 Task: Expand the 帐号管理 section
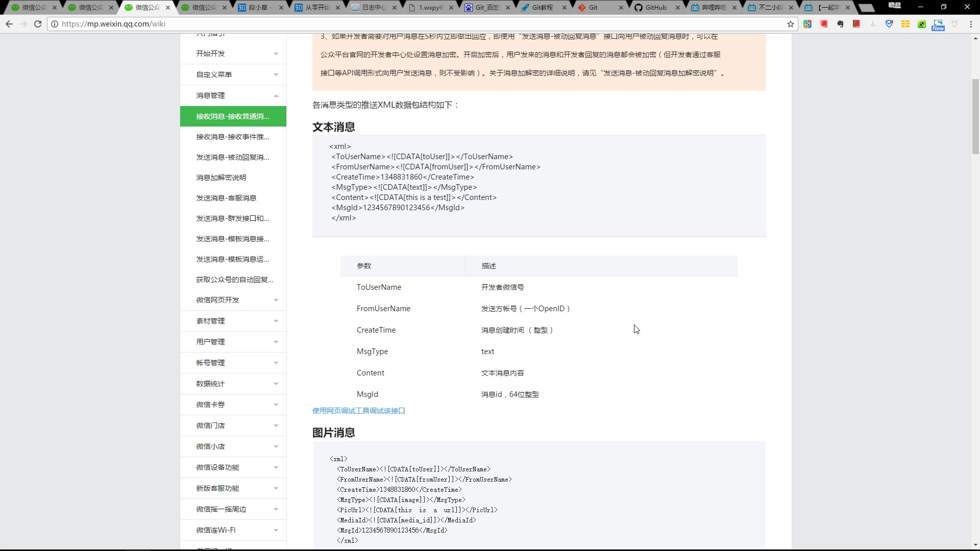pyautogui.click(x=233, y=363)
